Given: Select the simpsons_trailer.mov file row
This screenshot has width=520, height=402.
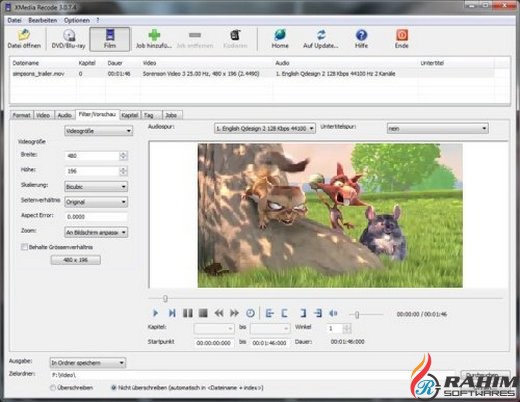Looking at the screenshot, I should [x=252, y=74].
